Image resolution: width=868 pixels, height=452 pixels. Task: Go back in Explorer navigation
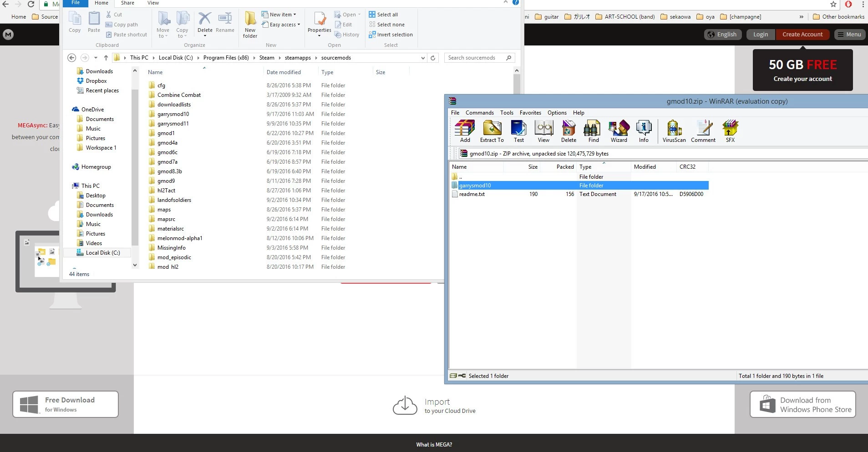point(71,58)
